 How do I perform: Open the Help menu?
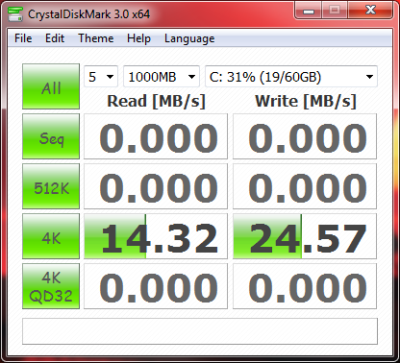point(139,38)
